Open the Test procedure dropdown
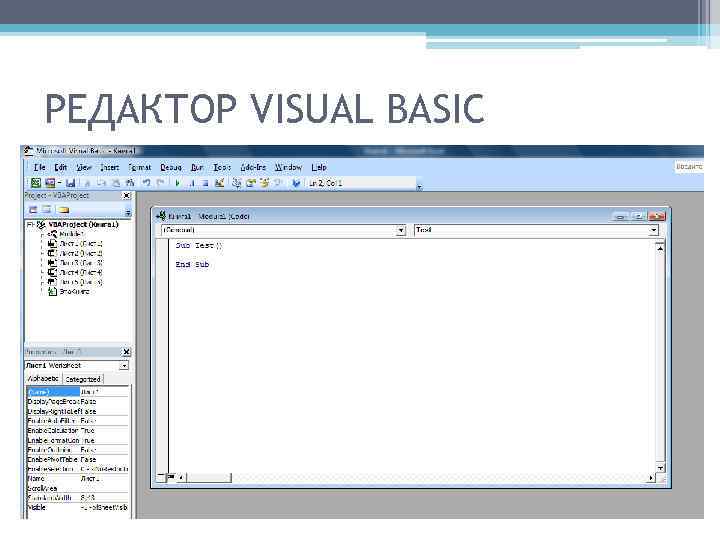This screenshot has height=540, width=720. point(653,230)
